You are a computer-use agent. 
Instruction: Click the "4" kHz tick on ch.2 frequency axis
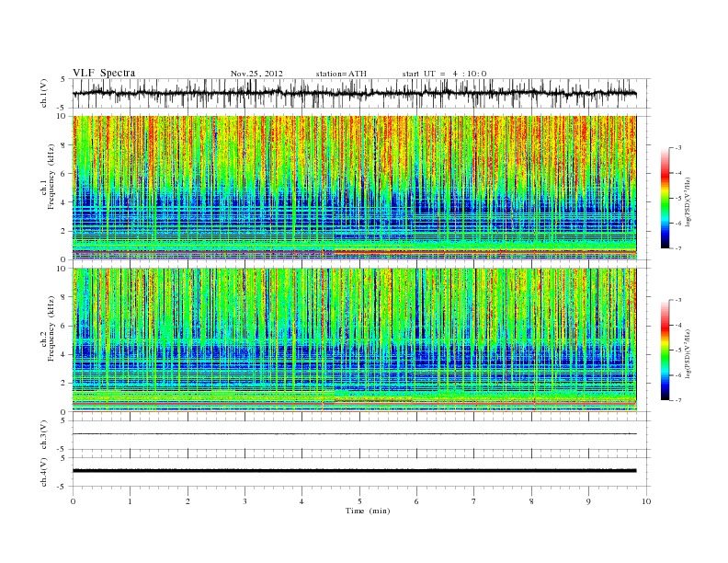[64, 354]
